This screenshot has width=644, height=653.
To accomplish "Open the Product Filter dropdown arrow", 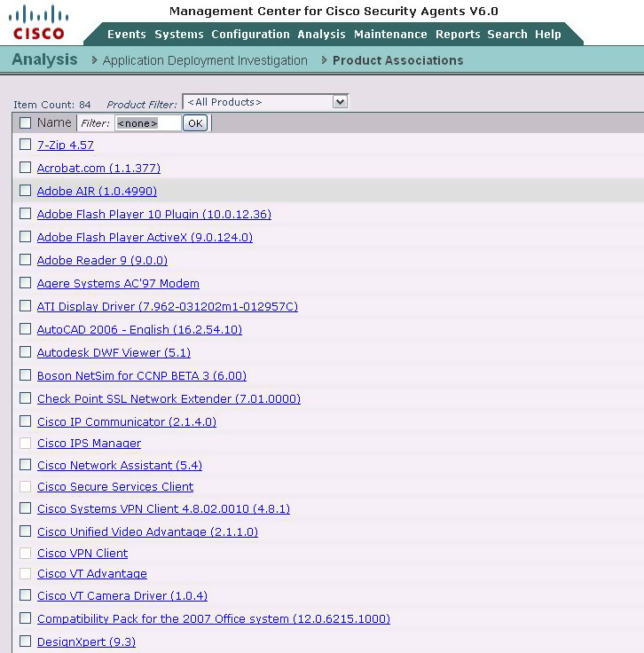I will 340,102.
